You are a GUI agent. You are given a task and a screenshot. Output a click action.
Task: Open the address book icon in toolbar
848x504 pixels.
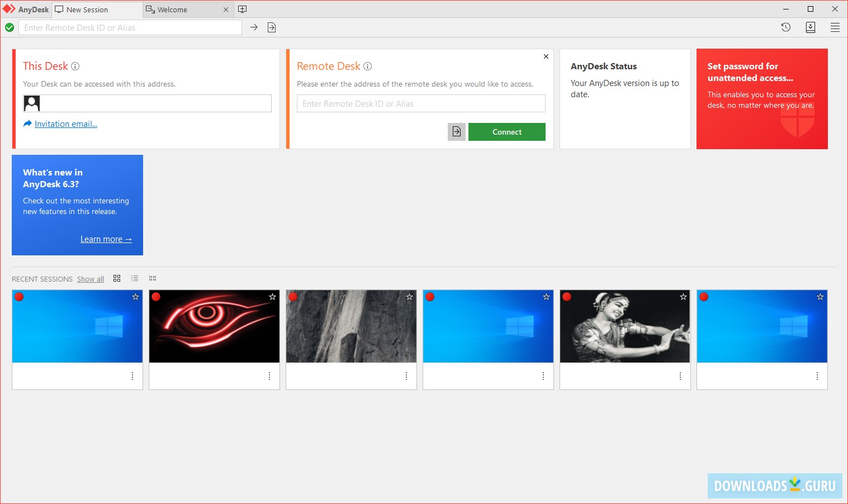[x=811, y=27]
